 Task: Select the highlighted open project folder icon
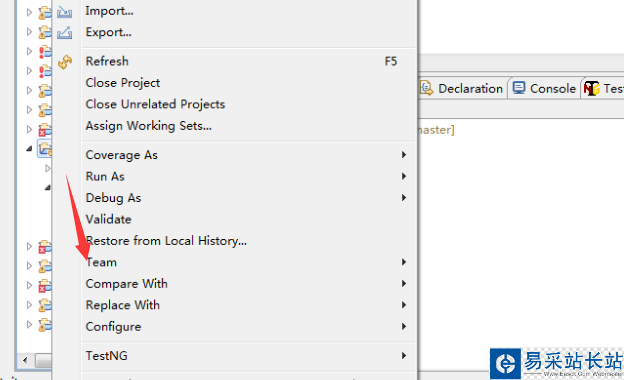(x=45, y=149)
